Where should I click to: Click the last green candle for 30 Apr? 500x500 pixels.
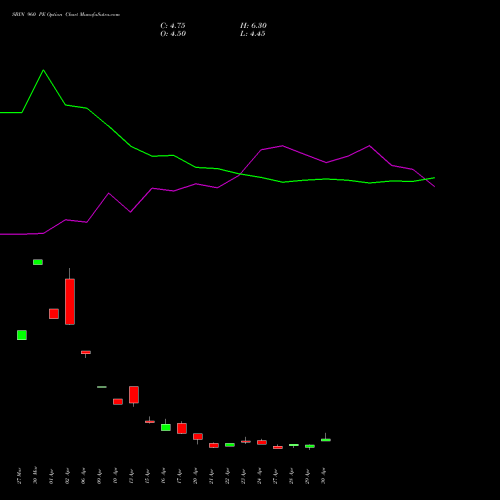tap(326, 440)
